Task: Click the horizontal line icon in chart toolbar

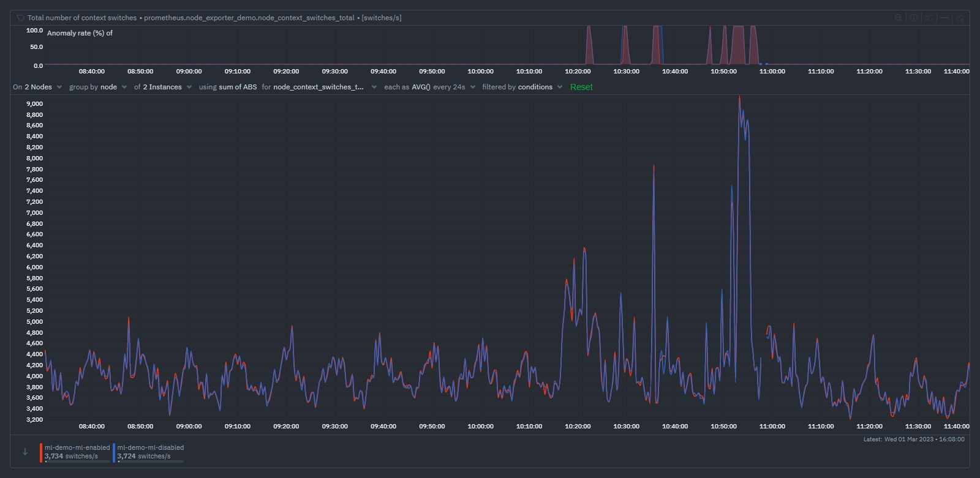Action: point(944,18)
